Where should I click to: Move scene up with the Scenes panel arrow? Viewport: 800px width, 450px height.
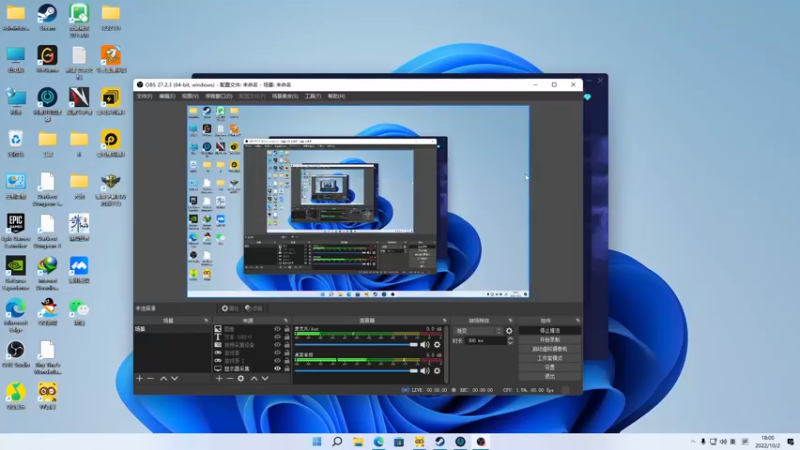(x=163, y=379)
